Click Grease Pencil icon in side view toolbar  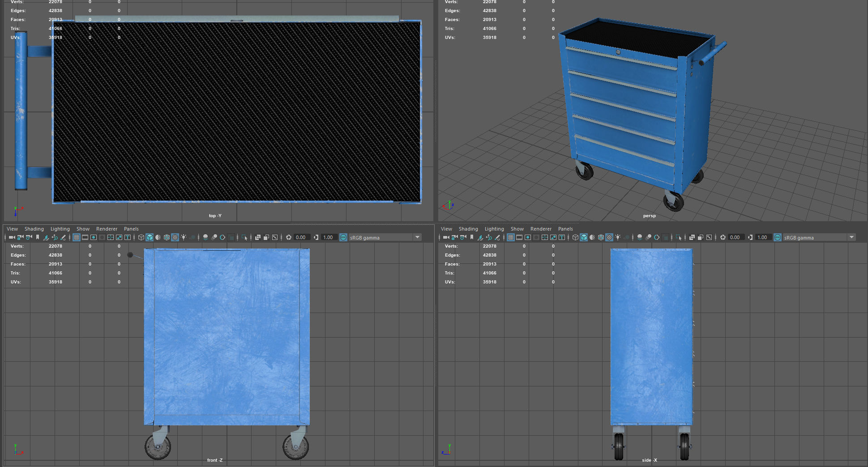point(497,237)
